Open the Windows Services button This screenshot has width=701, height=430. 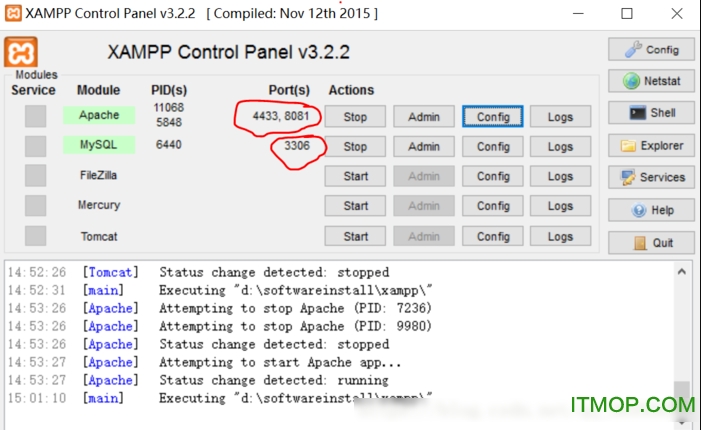[651, 177]
